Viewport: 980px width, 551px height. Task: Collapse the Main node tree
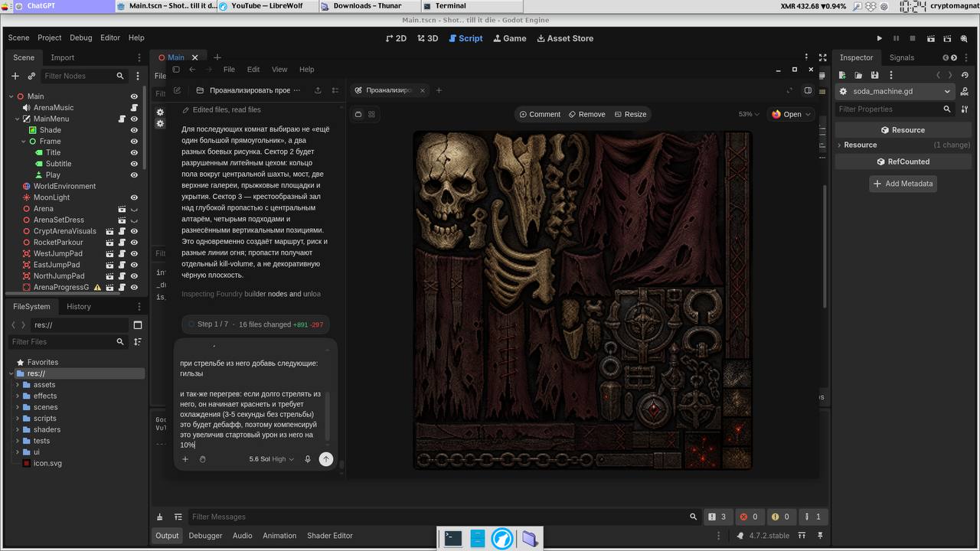[x=11, y=96]
